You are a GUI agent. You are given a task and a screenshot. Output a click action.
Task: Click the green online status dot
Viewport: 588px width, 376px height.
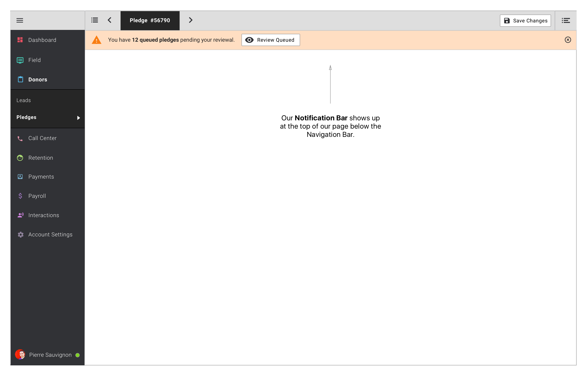pyautogui.click(x=78, y=355)
